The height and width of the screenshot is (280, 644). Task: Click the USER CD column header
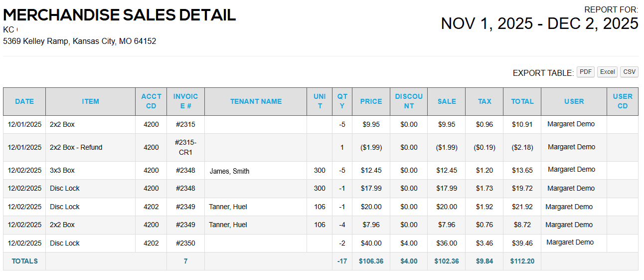pos(623,101)
